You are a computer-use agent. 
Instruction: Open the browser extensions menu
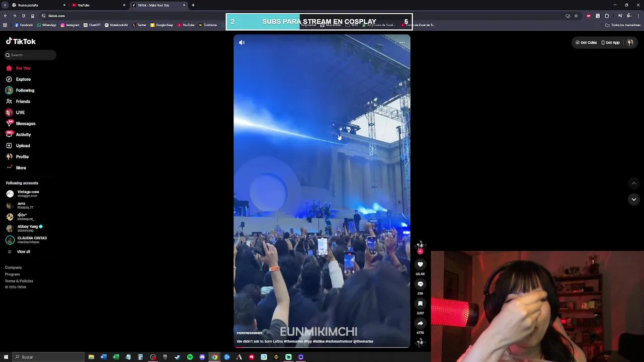[x=607, y=16]
